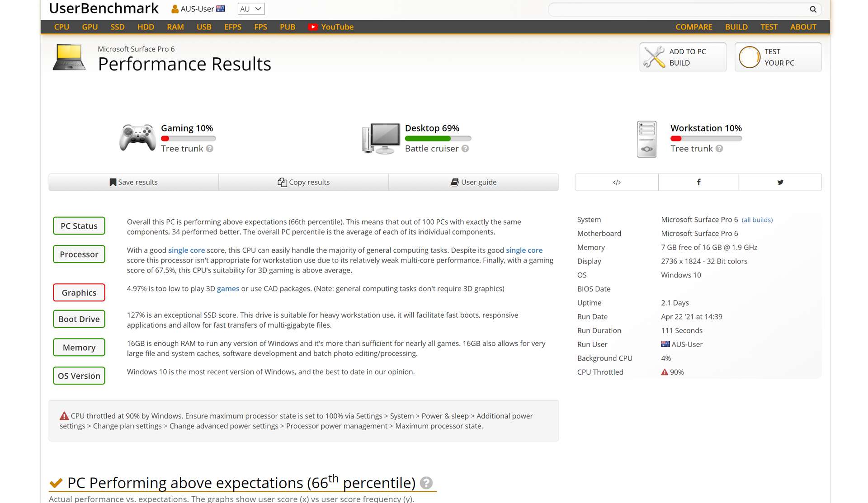Viewport: 868px width, 503px height.
Task: Click the search magnifier icon
Action: click(x=813, y=9)
